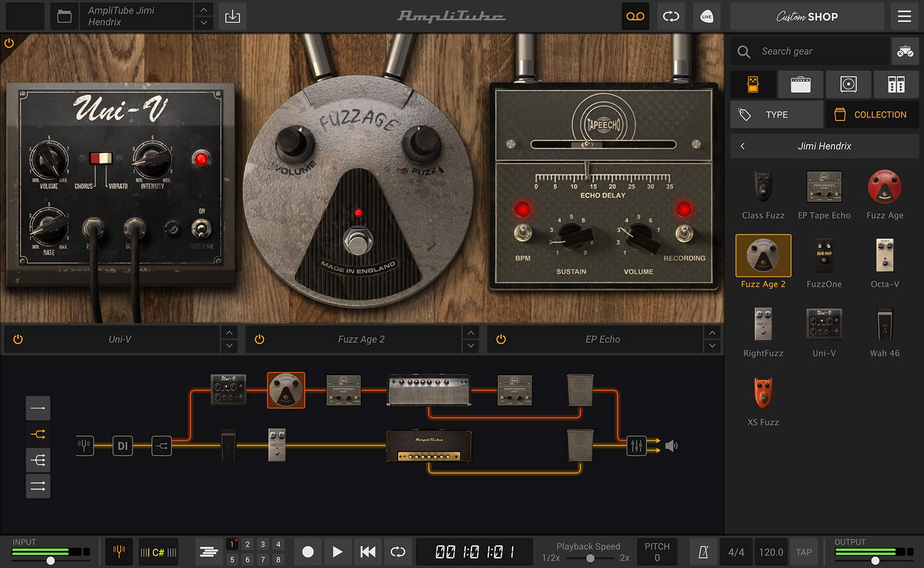Flip the Uni-V ON power toggle switch
This screenshot has height=568, width=924.
(x=201, y=228)
